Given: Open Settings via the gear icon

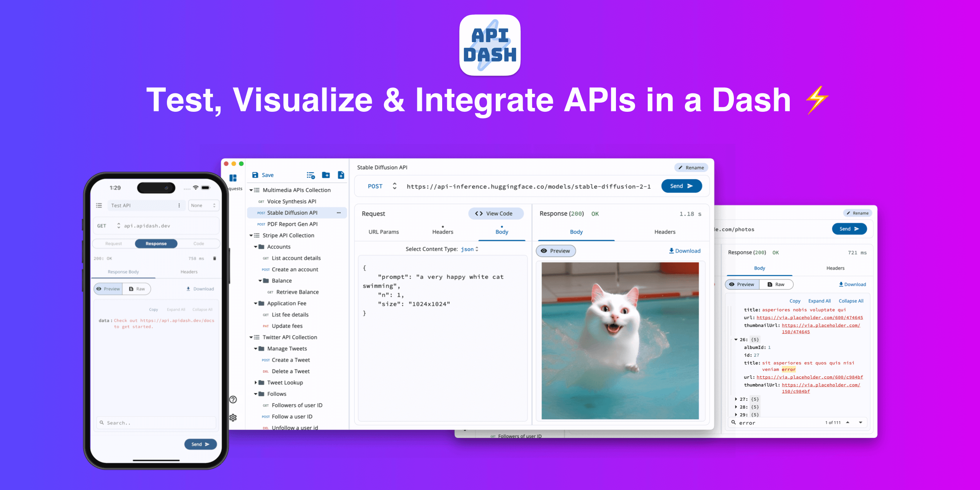Looking at the screenshot, I should 233,418.
